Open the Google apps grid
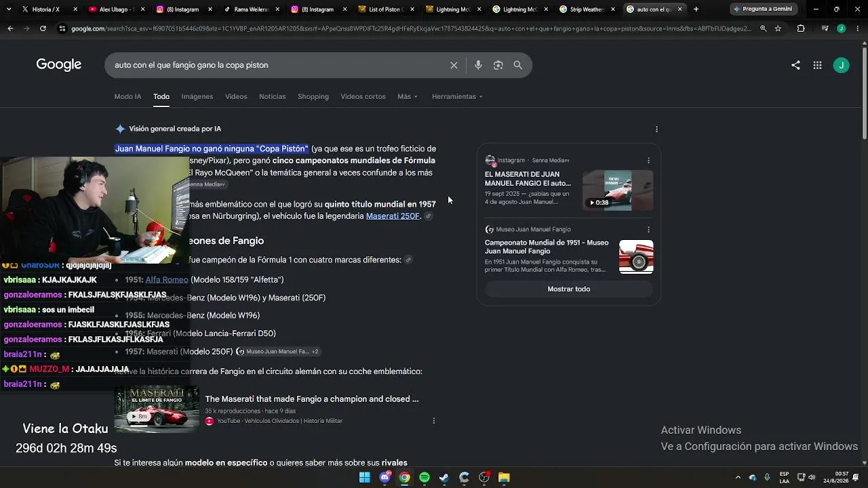Screen dimensions: 868x488 click(818, 65)
